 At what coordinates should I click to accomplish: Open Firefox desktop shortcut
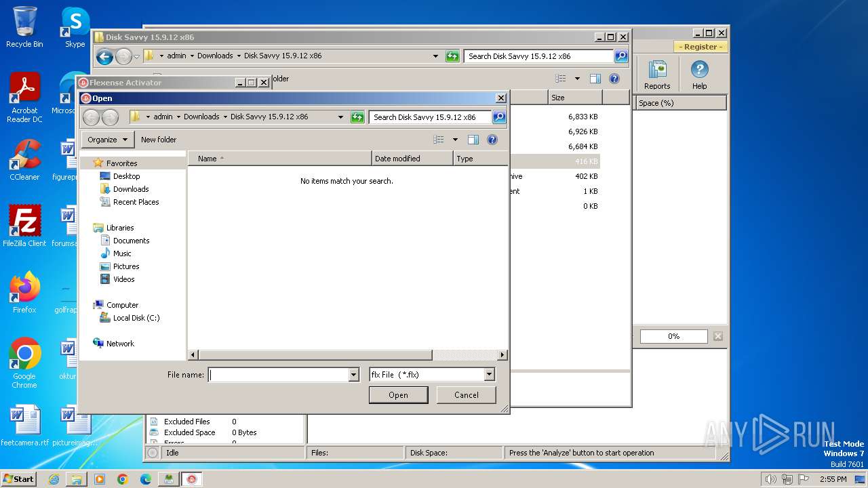24,293
